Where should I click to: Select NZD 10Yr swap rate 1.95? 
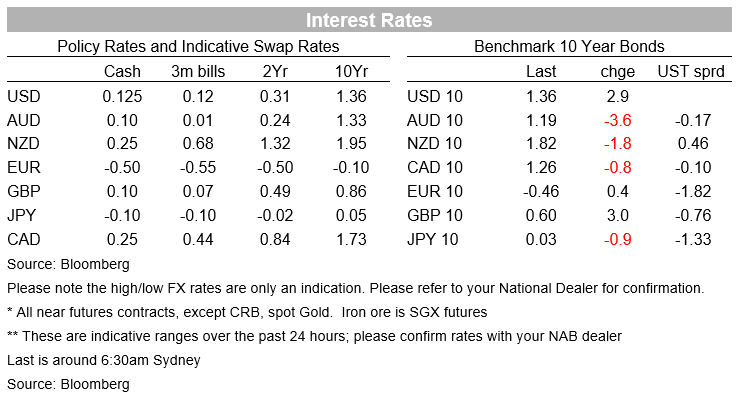coord(351,144)
